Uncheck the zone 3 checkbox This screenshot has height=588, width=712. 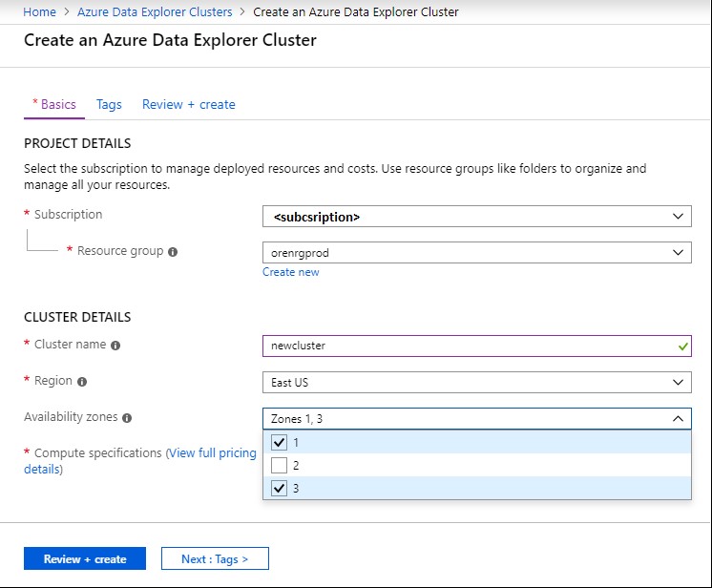(x=279, y=489)
